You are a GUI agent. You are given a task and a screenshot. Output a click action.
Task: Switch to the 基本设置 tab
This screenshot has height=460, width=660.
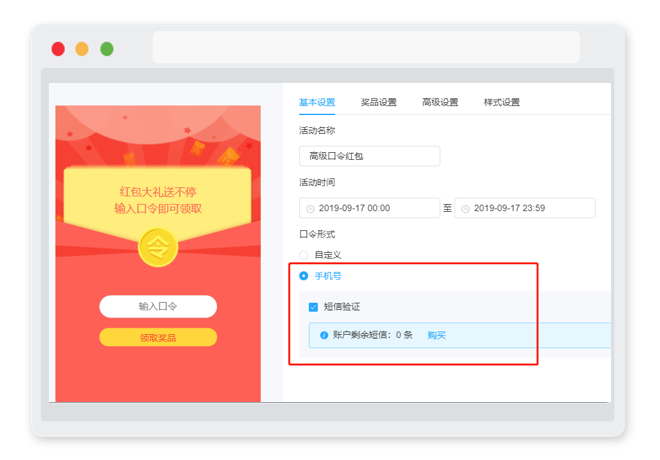tap(317, 102)
